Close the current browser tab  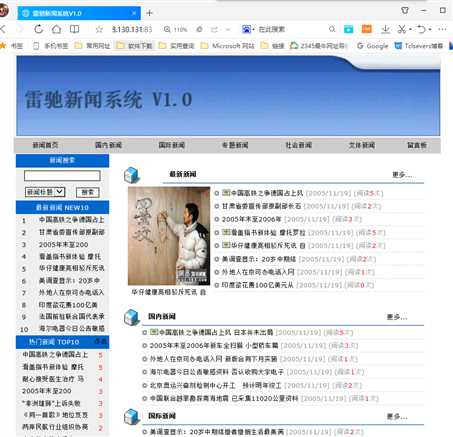coord(134,13)
